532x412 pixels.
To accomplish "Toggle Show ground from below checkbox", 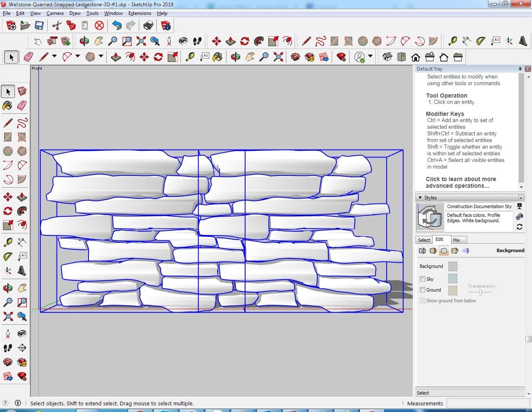I will coord(422,301).
